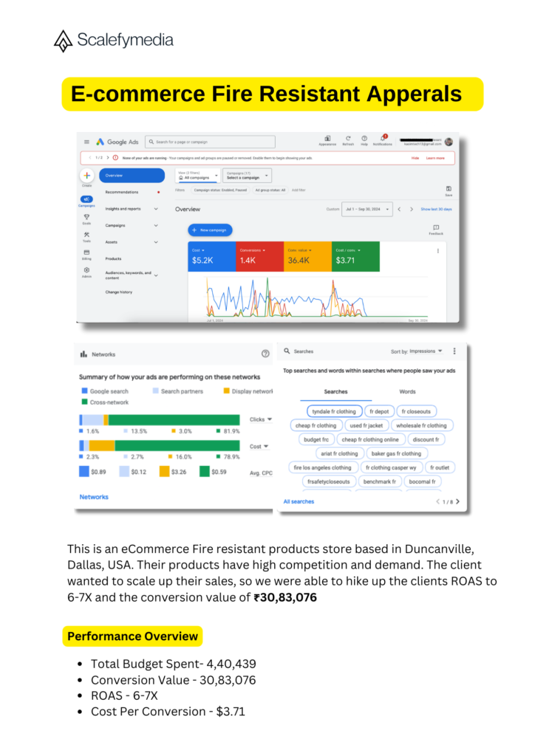535x756 pixels.
Task: Open the Select a campaign dropdown
Action: [x=247, y=176]
